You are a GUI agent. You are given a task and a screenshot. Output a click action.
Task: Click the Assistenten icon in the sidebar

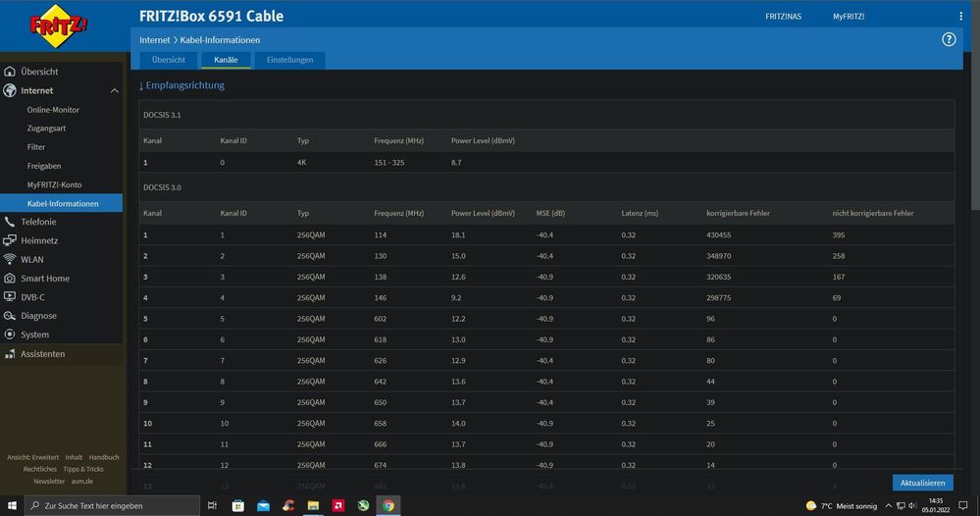10,354
